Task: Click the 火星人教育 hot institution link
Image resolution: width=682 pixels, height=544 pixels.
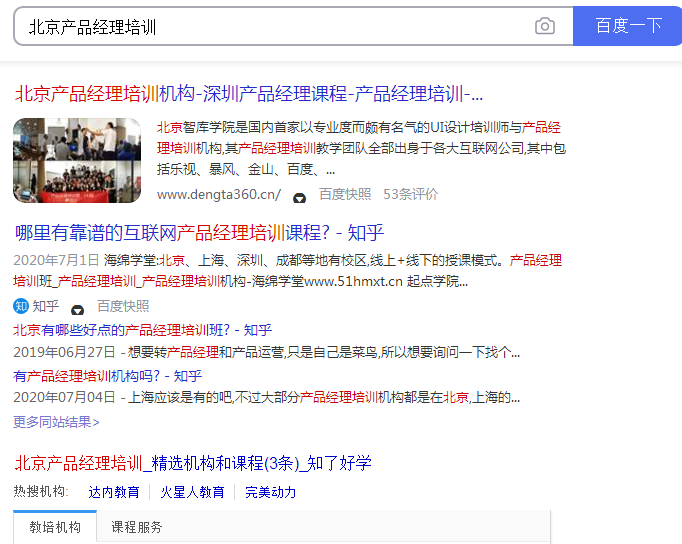Action: 192,492
